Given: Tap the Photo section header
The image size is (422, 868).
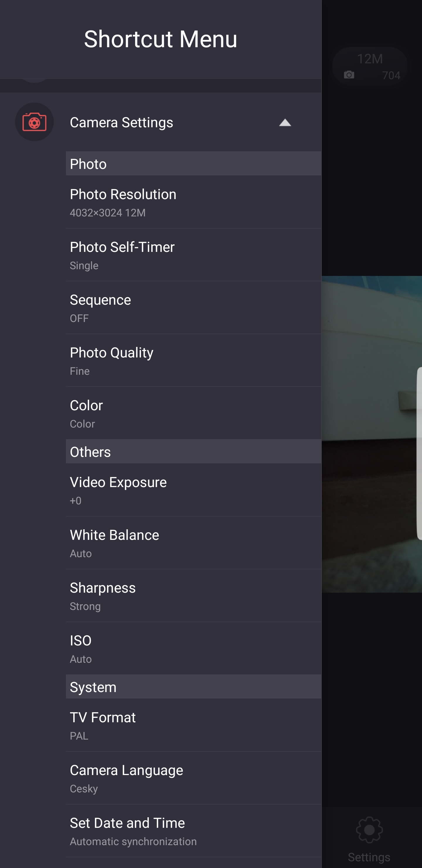Looking at the screenshot, I should [193, 164].
